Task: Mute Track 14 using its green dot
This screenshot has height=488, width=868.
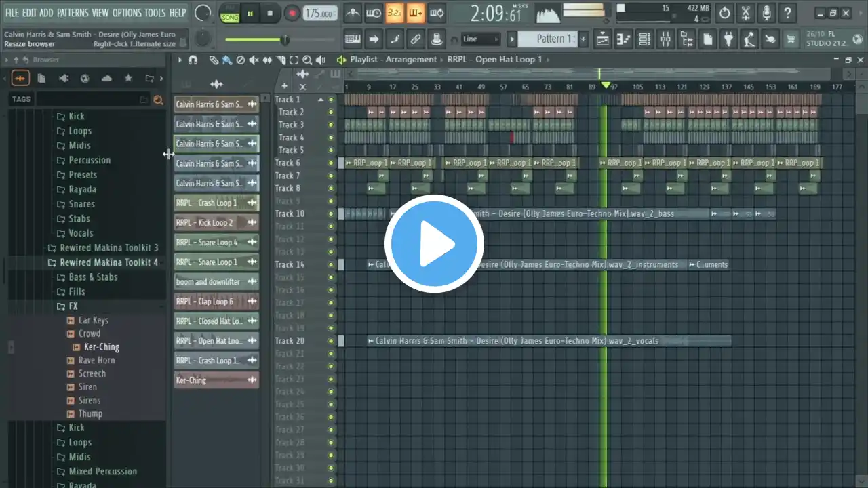Action: point(331,264)
